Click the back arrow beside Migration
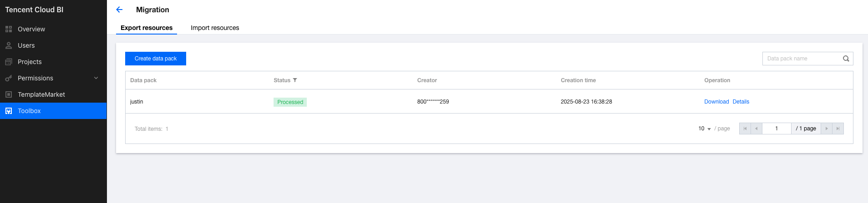Screen dimensions: 868x203 (119, 10)
